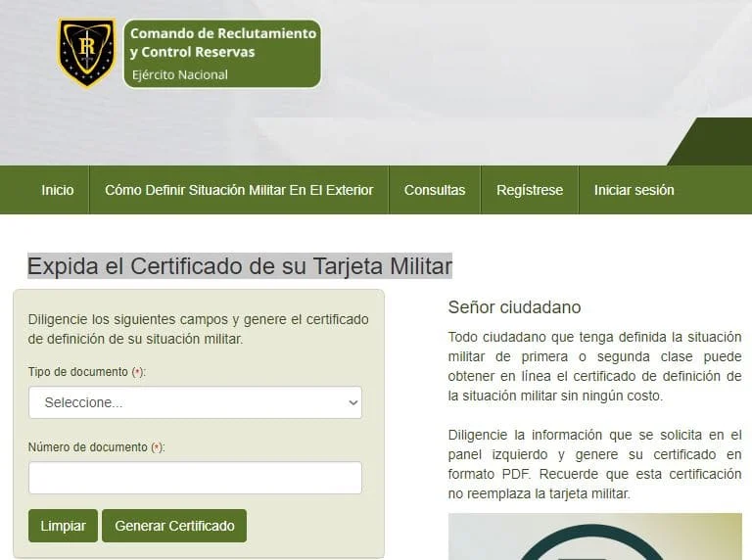Click the 'Diligencie los siguientes campos' instruction text

coord(198,329)
